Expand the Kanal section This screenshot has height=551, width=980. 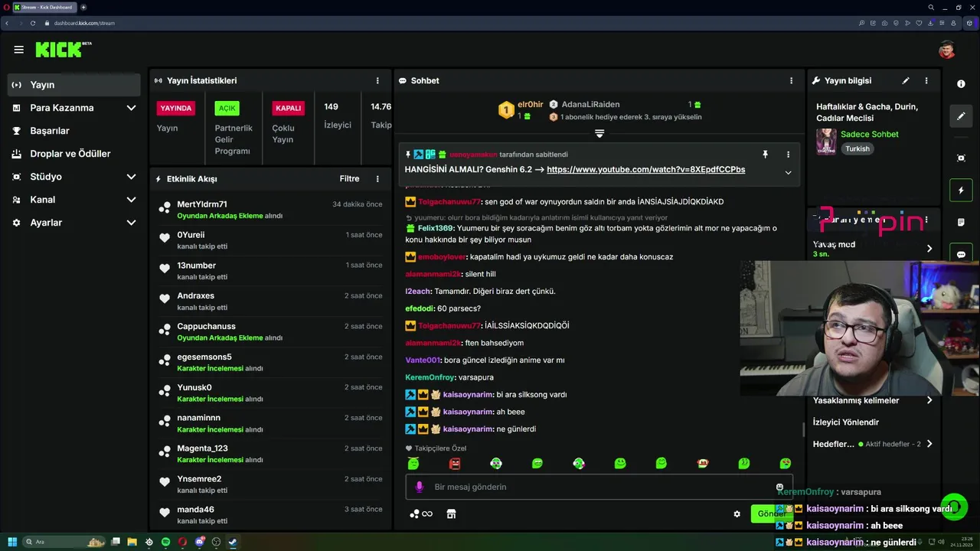coord(74,200)
